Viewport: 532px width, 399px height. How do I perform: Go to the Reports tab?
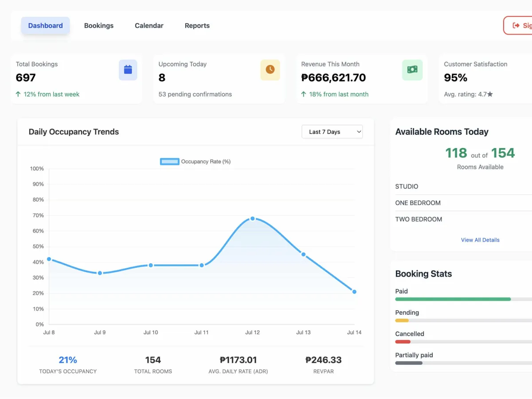coord(197,26)
